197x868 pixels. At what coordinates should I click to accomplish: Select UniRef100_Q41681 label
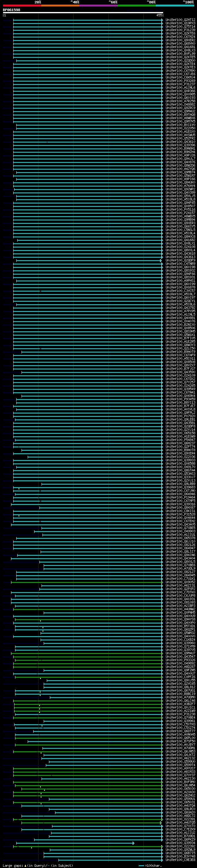(x=180, y=47)
